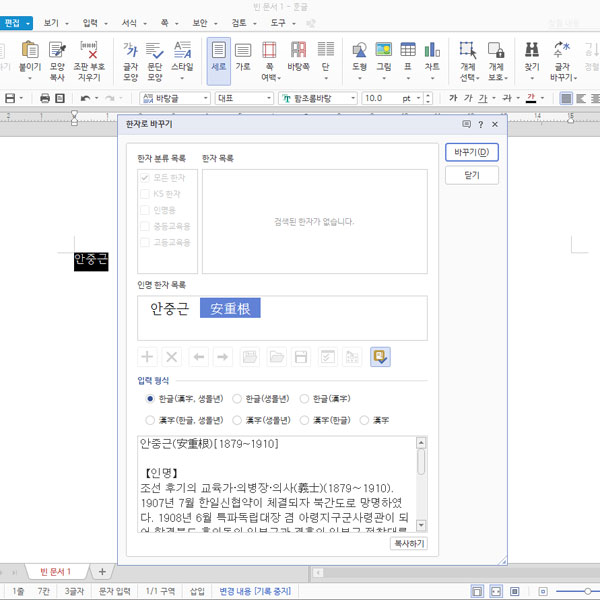Click the save icon in the toolbar

pyautogui.click(x=10, y=98)
